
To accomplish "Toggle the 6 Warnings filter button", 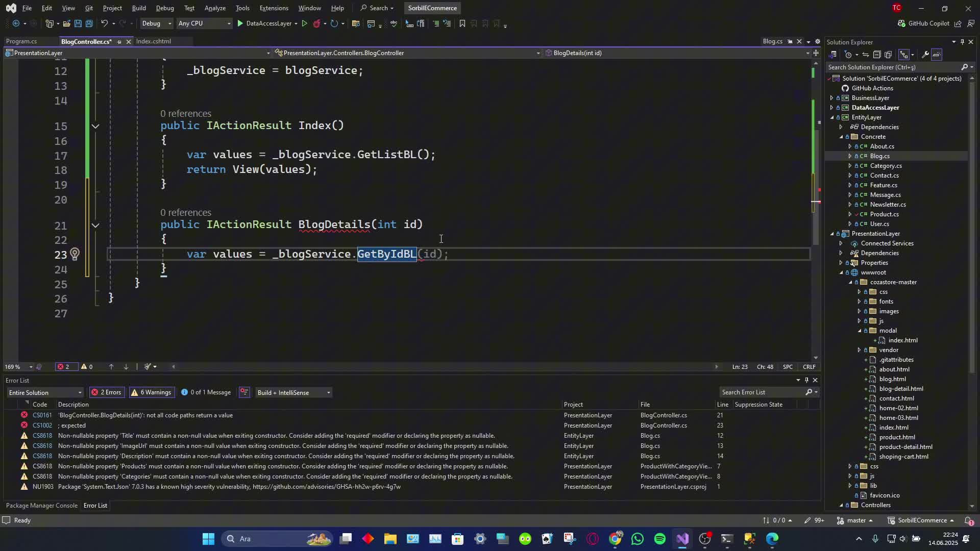I will pos(151,392).
